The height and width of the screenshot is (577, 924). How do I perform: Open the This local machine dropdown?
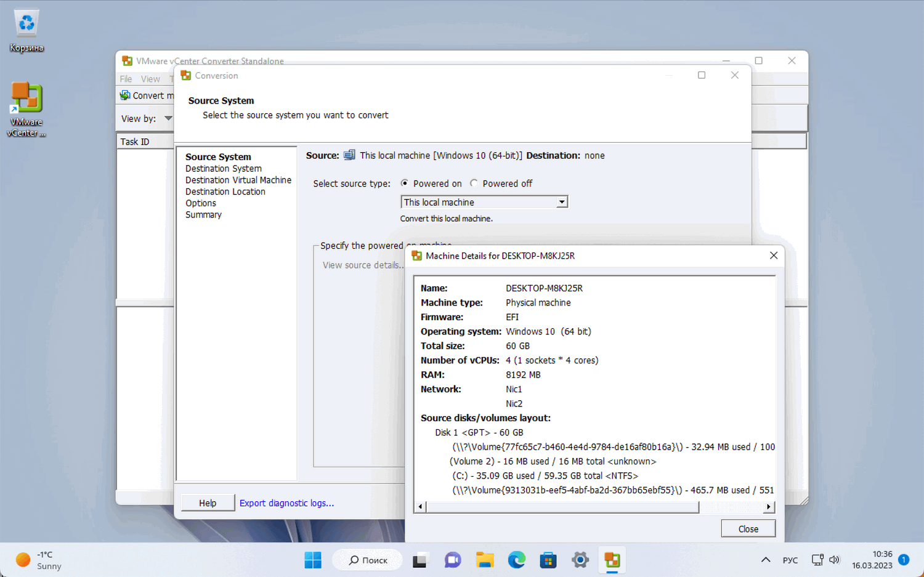pos(484,202)
